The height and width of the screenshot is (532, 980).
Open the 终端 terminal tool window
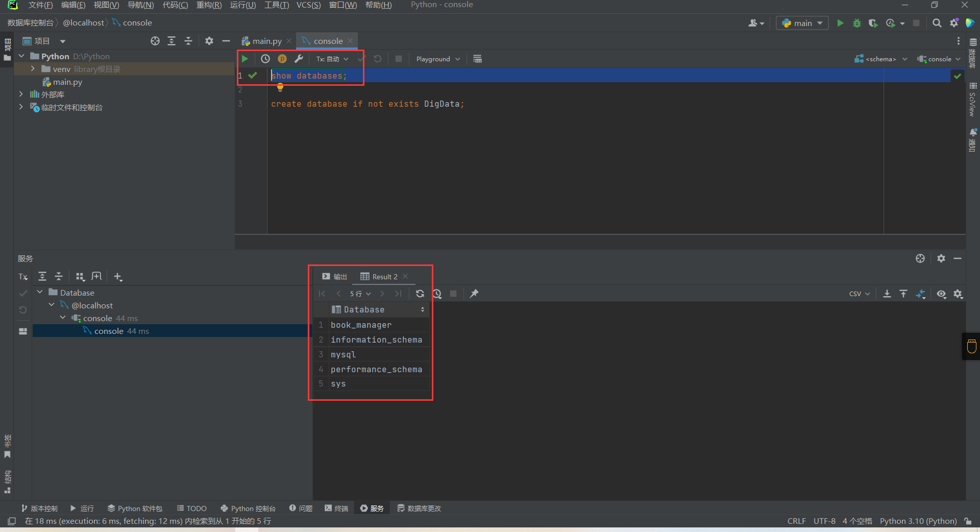click(x=336, y=508)
